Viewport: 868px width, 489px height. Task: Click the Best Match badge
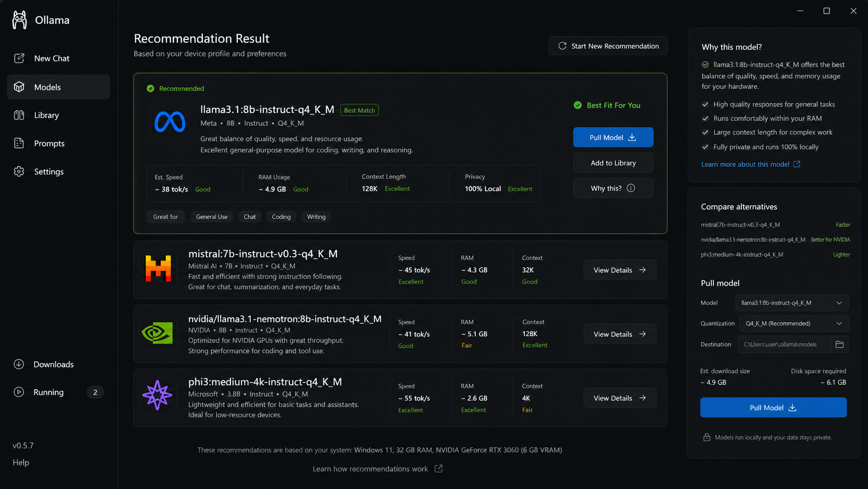coord(359,110)
